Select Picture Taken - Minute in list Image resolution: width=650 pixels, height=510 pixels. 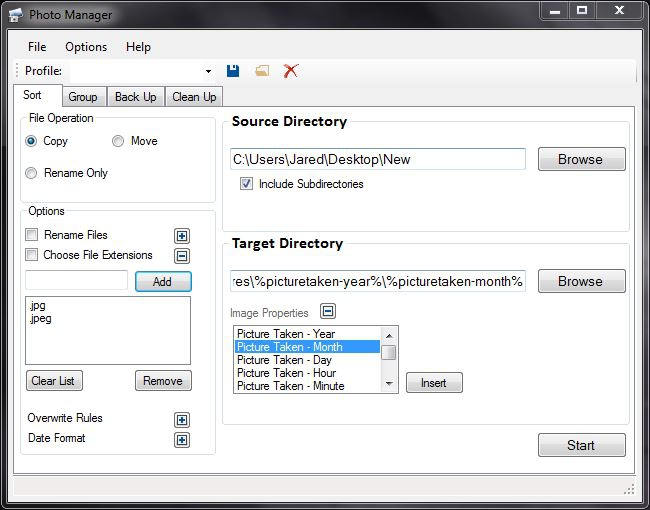coord(307,386)
